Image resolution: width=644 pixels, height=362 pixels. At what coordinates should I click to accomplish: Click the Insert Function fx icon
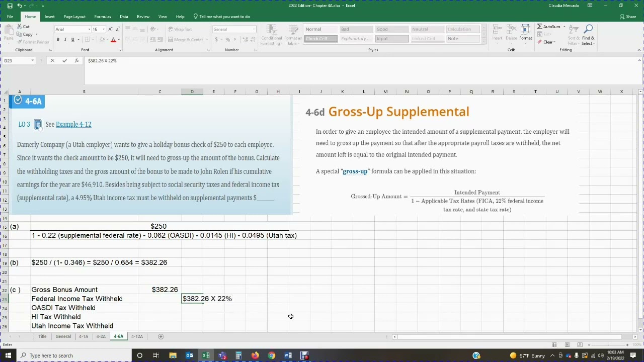(x=76, y=61)
